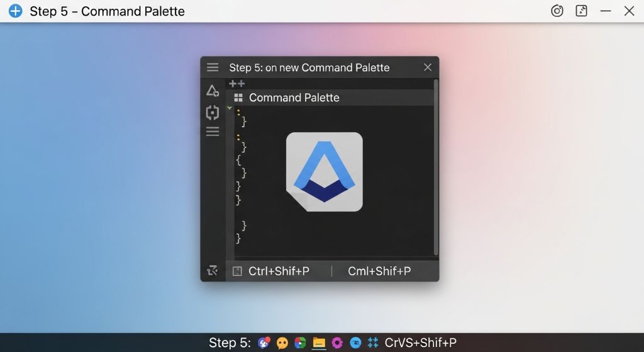Click the note icon in title bar
The height and width of the screenshot is (352, 644).
[582, 11]
